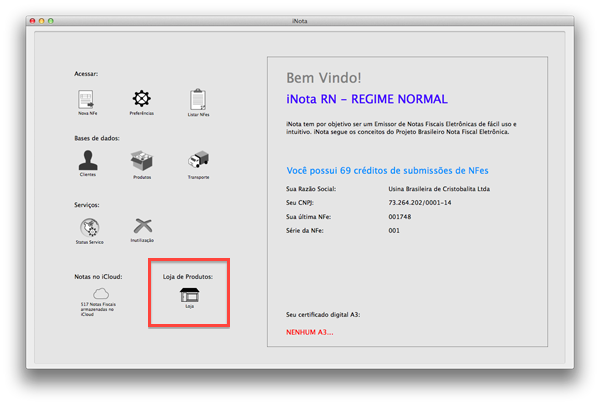Click the 69 créditos de submissões text
The height and width of the screenshot is (405, 600).
click(387, 170)
